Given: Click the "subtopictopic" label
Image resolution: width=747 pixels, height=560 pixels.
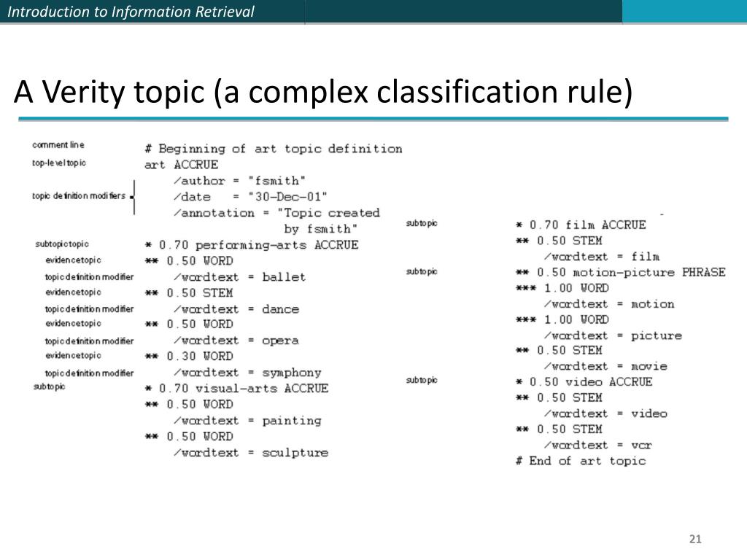Looking at the screenshot, I should click(x=62, y=244).
